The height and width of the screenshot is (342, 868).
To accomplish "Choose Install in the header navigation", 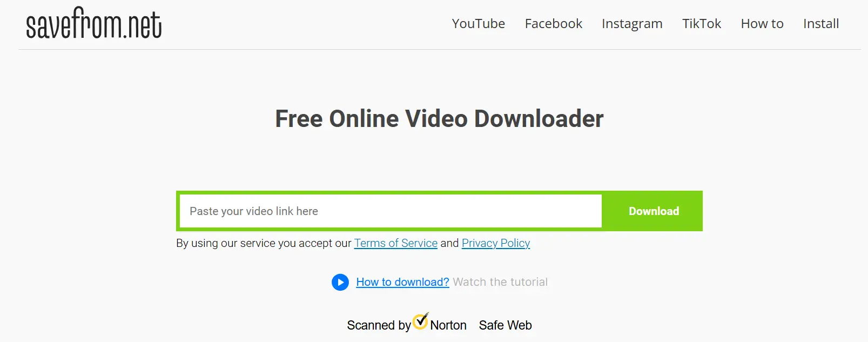I will click(x=821, y=24).
